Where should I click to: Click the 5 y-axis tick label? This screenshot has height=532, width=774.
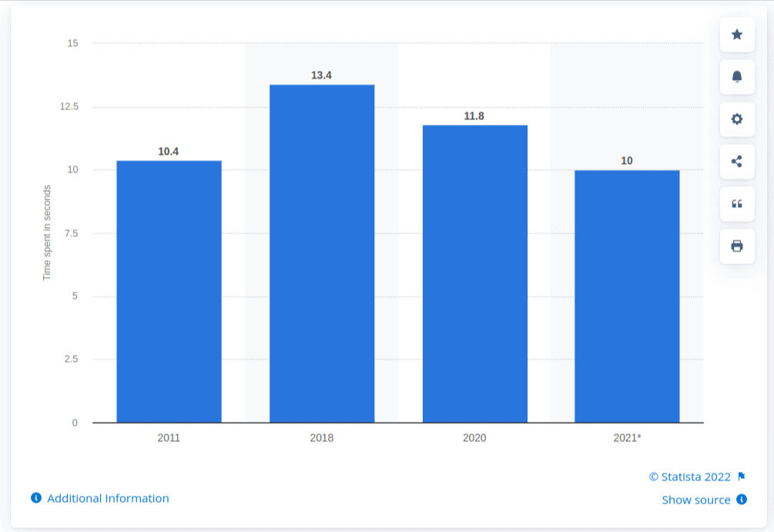tap(75, 296)
